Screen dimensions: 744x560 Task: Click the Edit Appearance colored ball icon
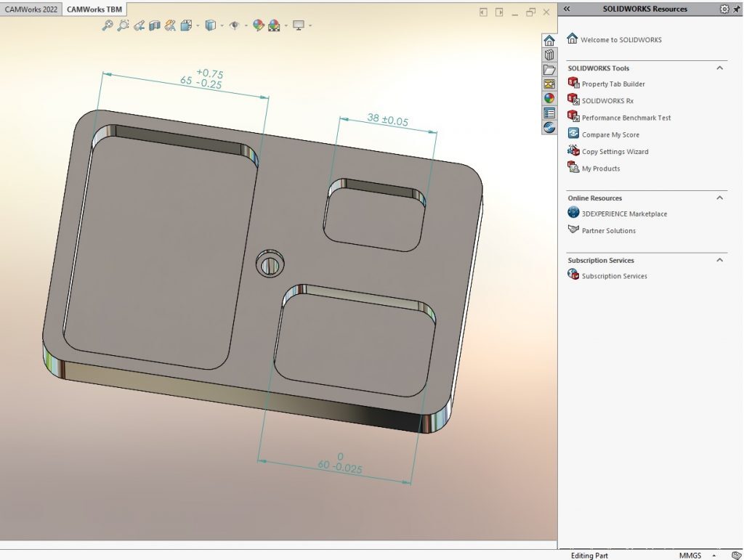[x=258, y=24]
